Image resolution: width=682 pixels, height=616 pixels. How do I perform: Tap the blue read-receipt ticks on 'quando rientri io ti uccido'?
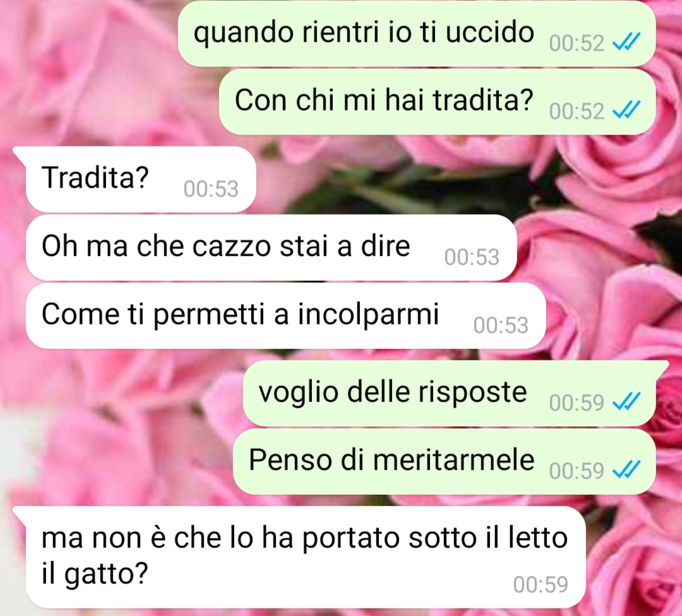(626, 42)
